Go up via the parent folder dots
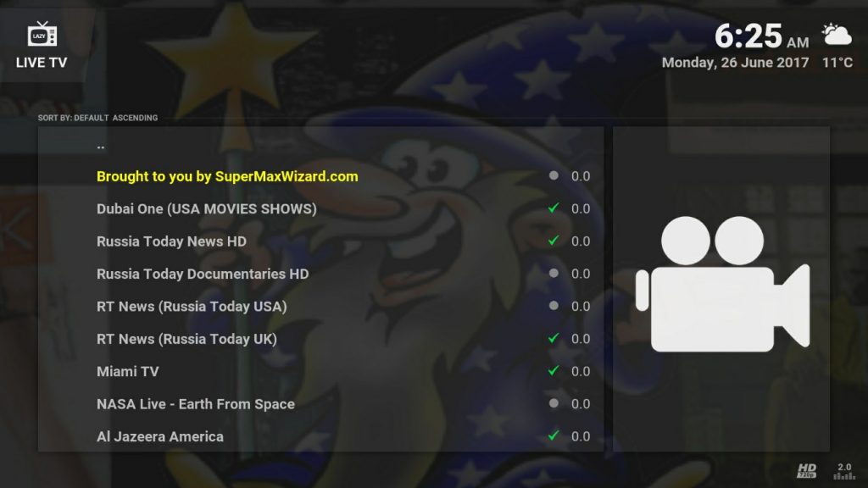The height and width of the screenshot is (488, 868). [x=101, y=147]
